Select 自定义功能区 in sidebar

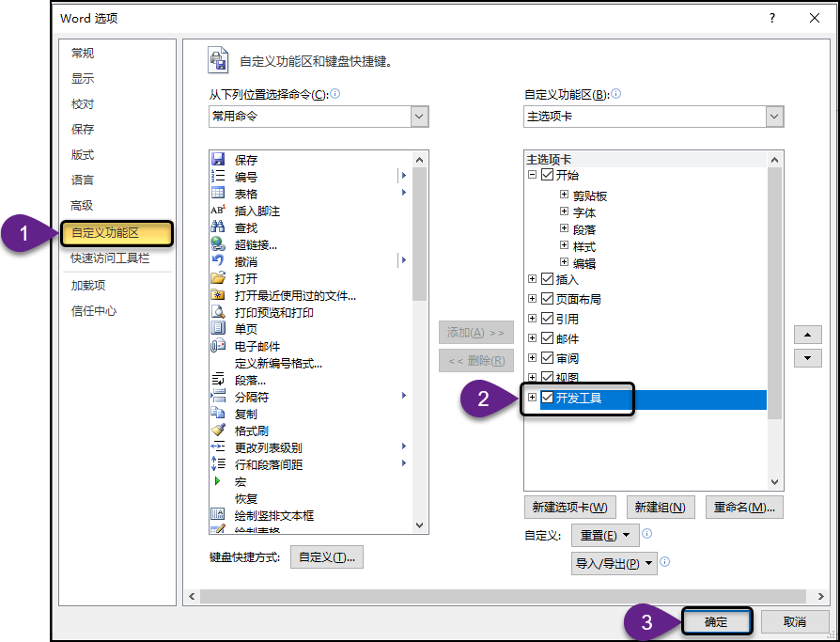pos(117,233)
